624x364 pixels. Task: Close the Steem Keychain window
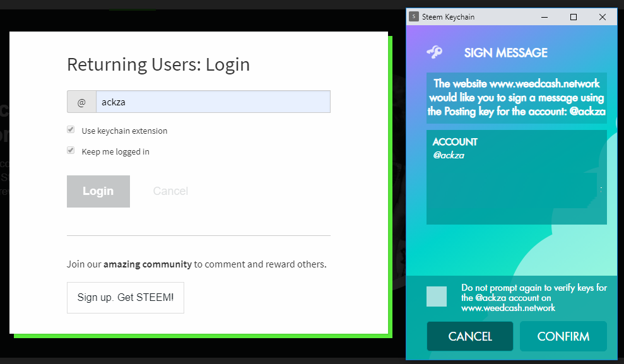603,17
